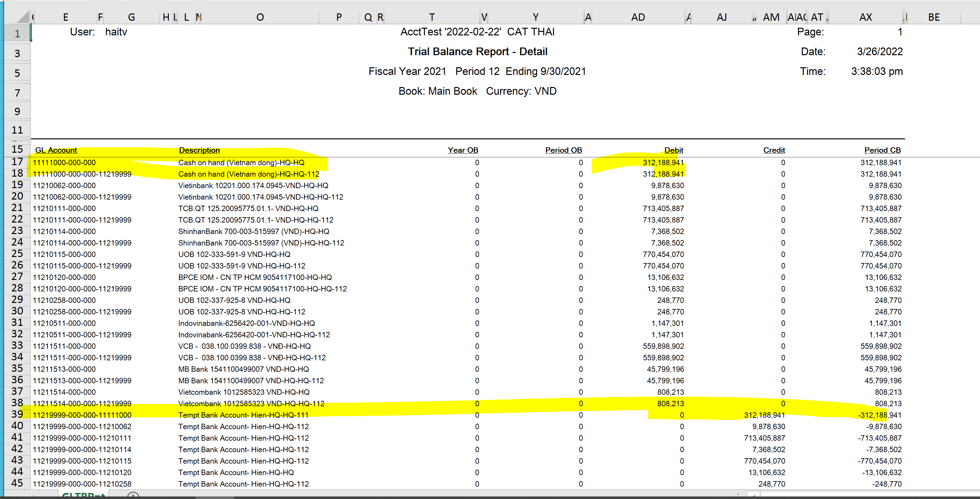This screenshot has width=980, height=499.
Task: Select 'UOB 102-333-591-9 VND-HQ-HQ' description
Action: (x=234, y=254)
